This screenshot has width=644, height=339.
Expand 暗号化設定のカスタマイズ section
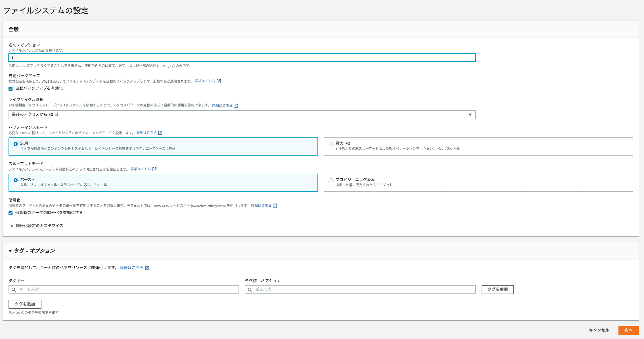pyautogui.click(x=37, y=226)
